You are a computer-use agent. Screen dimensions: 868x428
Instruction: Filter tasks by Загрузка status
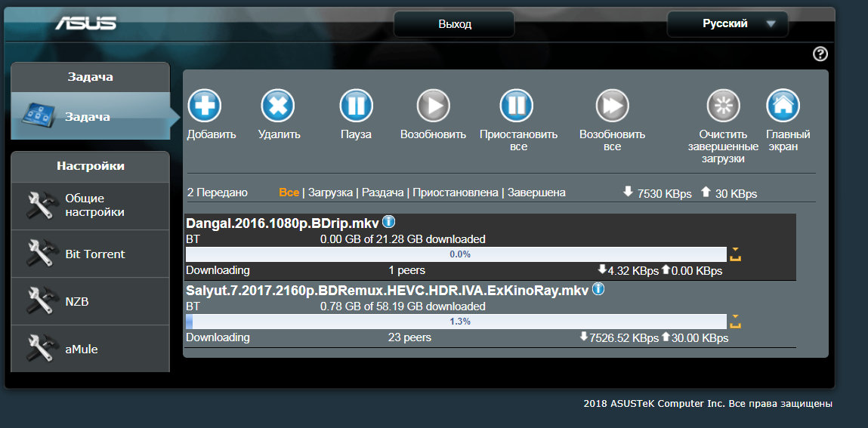point(330,193)
